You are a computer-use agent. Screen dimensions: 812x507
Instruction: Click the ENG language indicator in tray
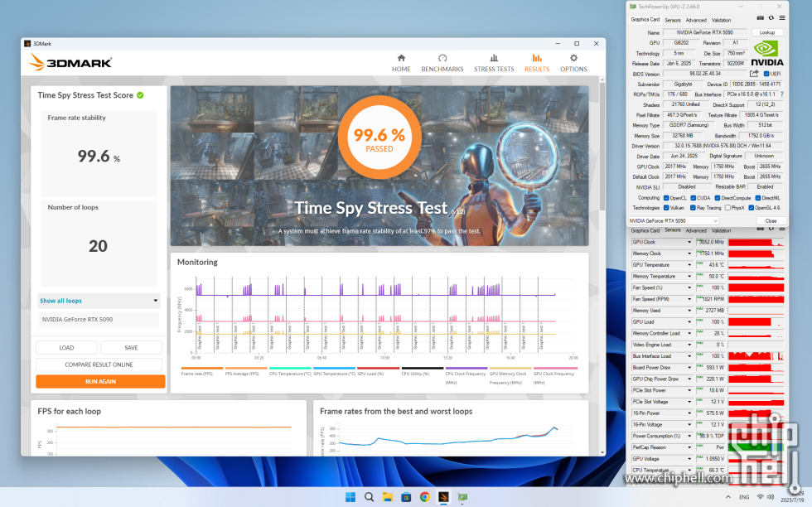point(744,497)
